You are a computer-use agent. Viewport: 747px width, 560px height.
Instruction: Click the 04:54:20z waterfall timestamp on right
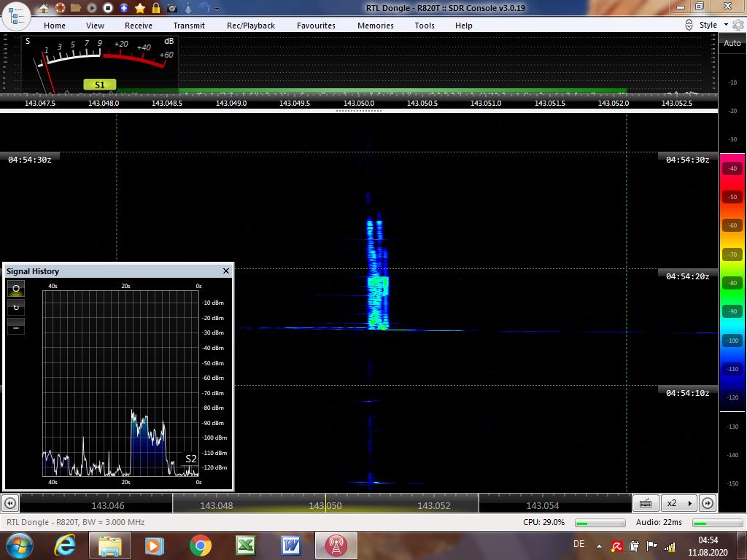[x=687, y=276]
